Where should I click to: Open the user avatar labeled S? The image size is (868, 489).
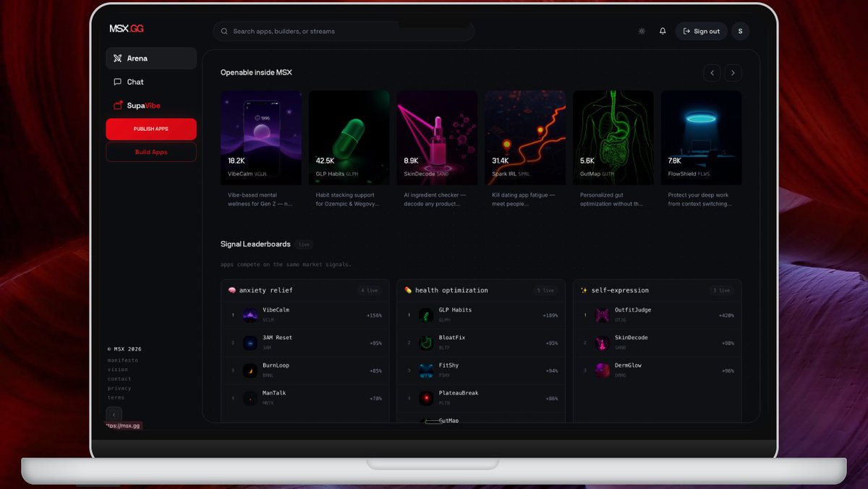tap(740, 31)
